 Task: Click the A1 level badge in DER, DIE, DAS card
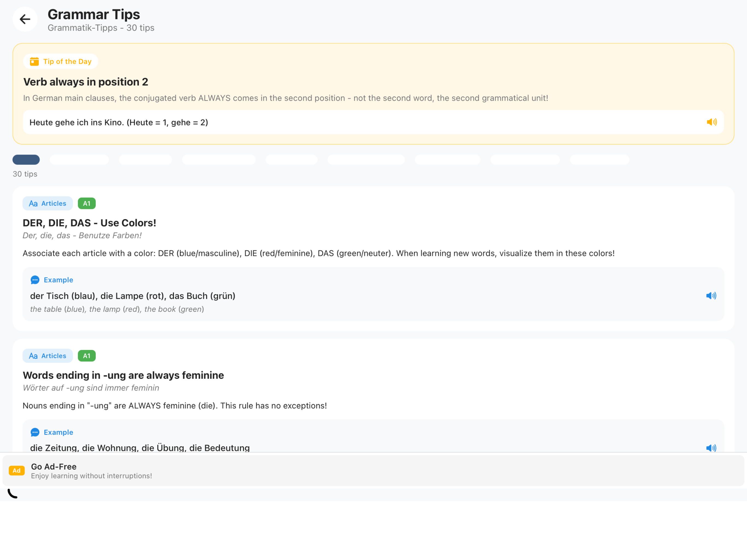(x=87, y=203)
